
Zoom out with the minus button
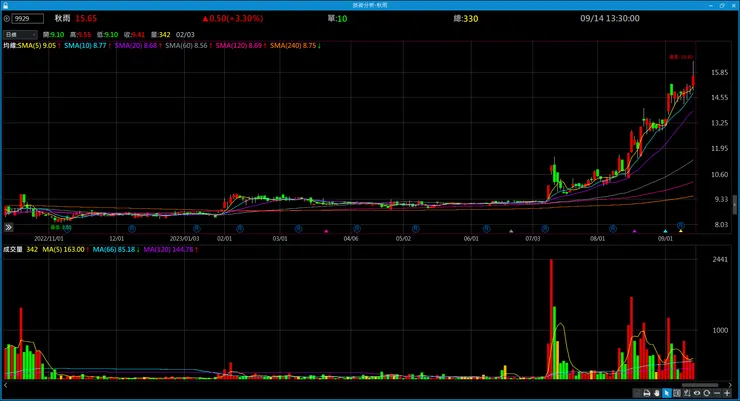(x=717, y=393)
